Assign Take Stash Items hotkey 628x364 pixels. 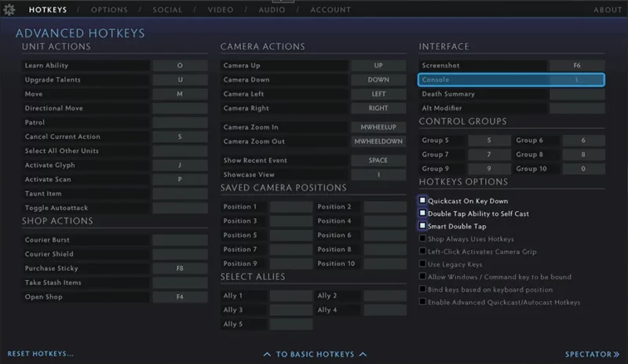[180, 282]
